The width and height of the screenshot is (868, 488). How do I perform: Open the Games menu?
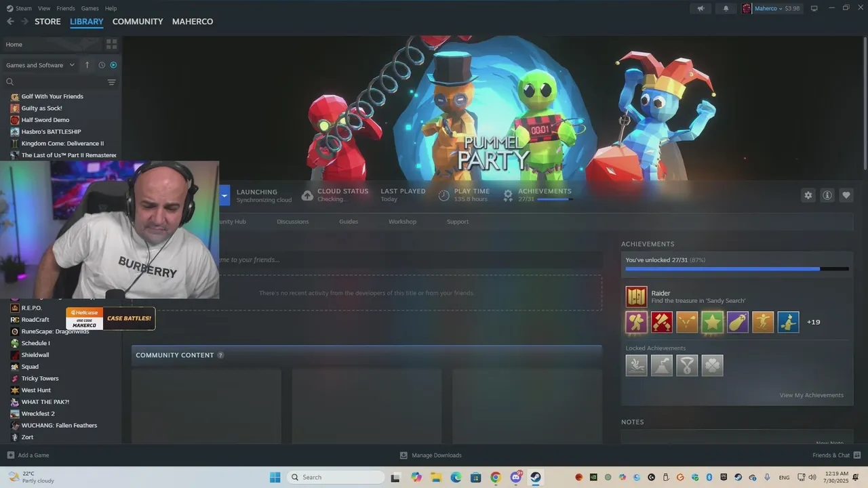click(90, 8)
